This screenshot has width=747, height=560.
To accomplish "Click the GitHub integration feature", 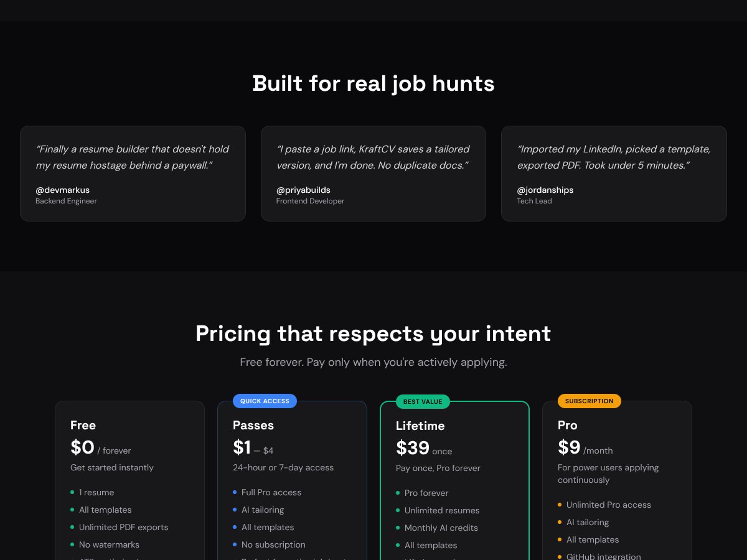I will pos(603,556).
